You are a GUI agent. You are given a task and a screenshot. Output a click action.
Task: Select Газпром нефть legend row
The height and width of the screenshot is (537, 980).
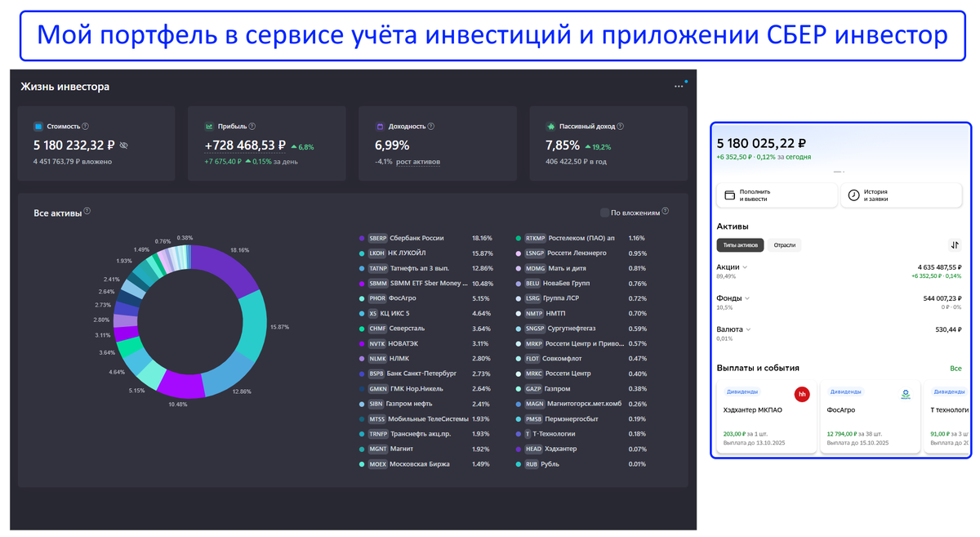[427, 404]
